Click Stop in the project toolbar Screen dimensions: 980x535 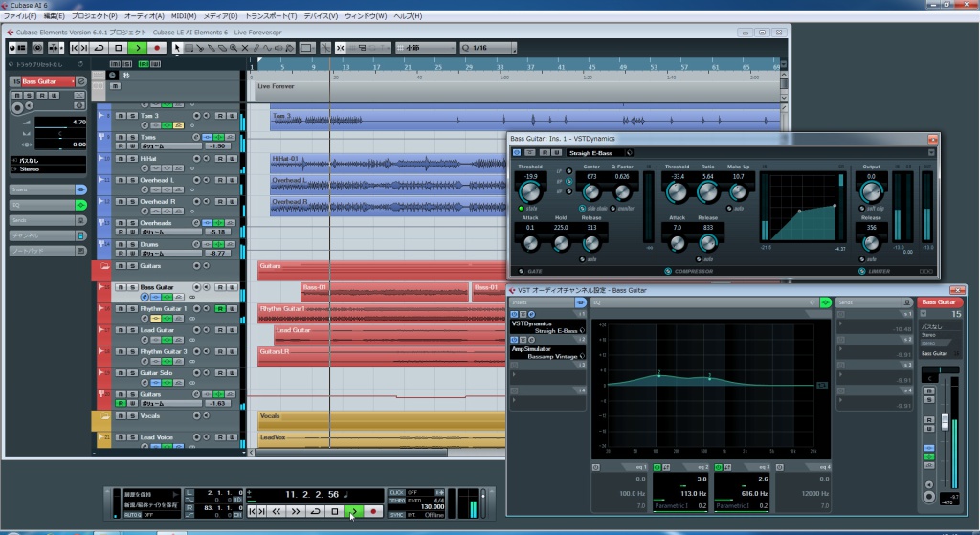click(118, 48)
